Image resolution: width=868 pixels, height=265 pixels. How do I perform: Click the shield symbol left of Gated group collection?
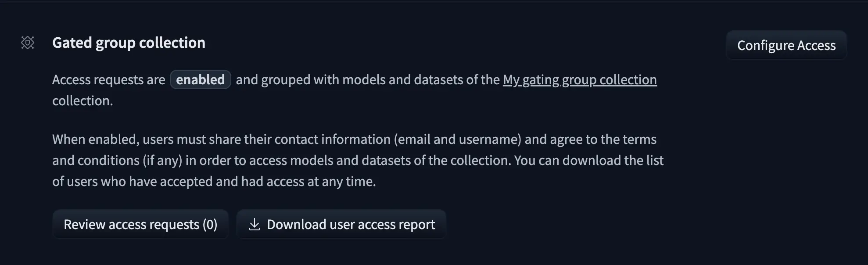click(27, 43)
